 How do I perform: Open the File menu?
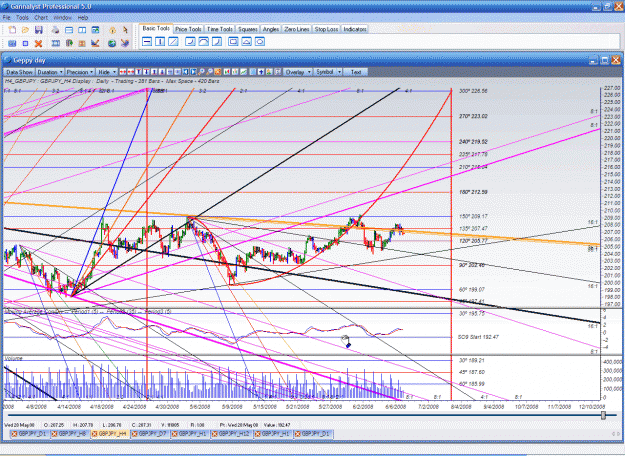pos(7,18)
